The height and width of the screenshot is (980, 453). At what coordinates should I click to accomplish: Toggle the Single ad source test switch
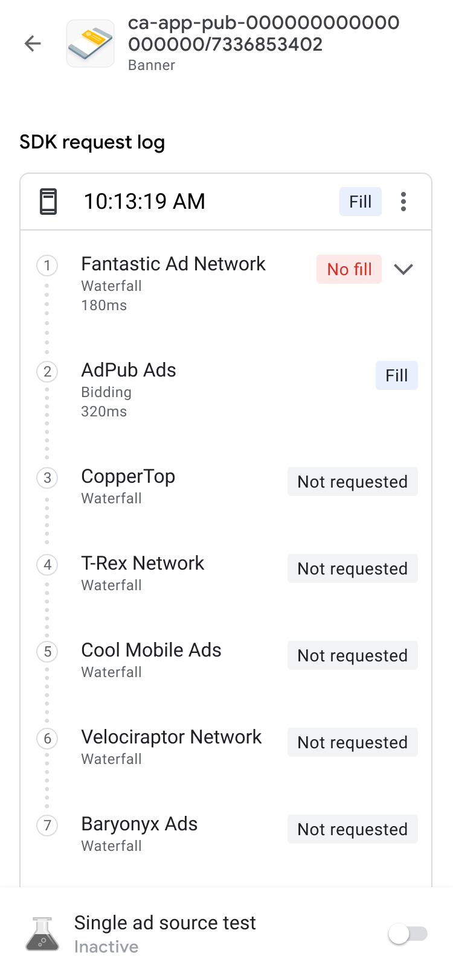[408, 934]
